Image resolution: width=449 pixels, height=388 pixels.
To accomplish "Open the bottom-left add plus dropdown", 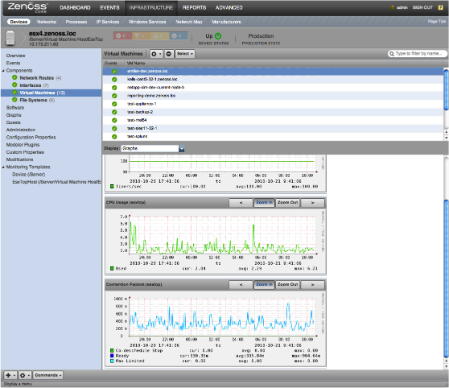I will (10, 375).
